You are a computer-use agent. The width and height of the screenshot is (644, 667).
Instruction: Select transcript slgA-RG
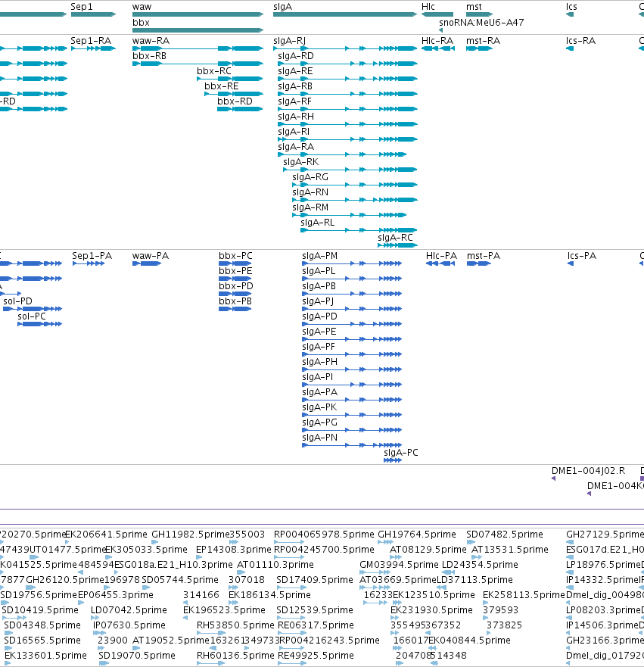[x=355, y=185]
